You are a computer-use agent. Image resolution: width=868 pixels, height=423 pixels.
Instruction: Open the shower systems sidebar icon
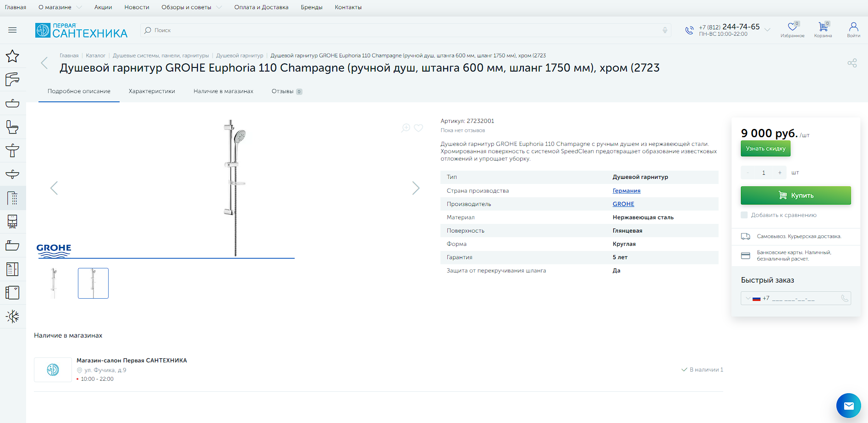[12, 198]
